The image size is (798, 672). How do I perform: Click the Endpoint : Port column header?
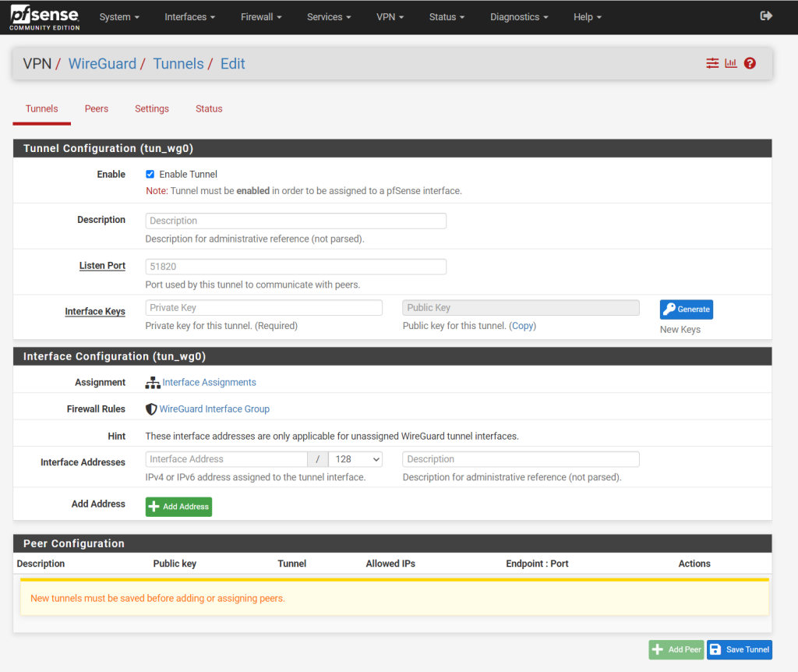(x=537, y=564)
